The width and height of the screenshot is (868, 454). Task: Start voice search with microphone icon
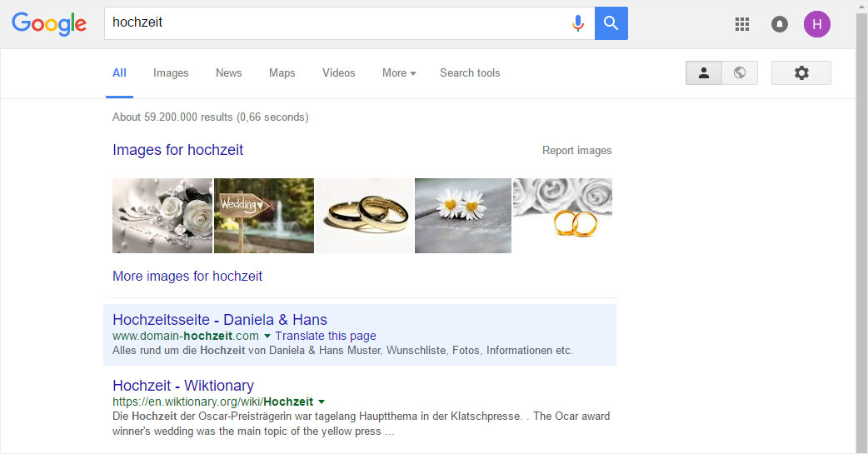pos(578,23)
